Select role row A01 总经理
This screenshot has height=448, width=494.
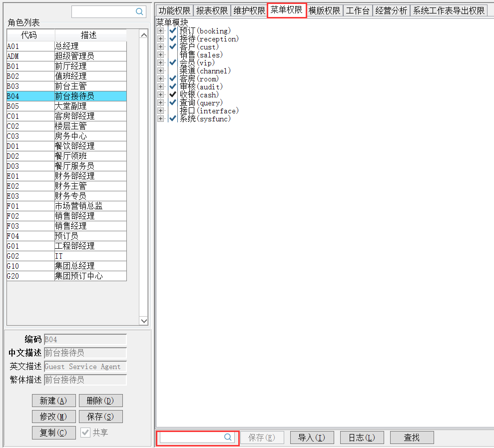[x=67, y=46]
